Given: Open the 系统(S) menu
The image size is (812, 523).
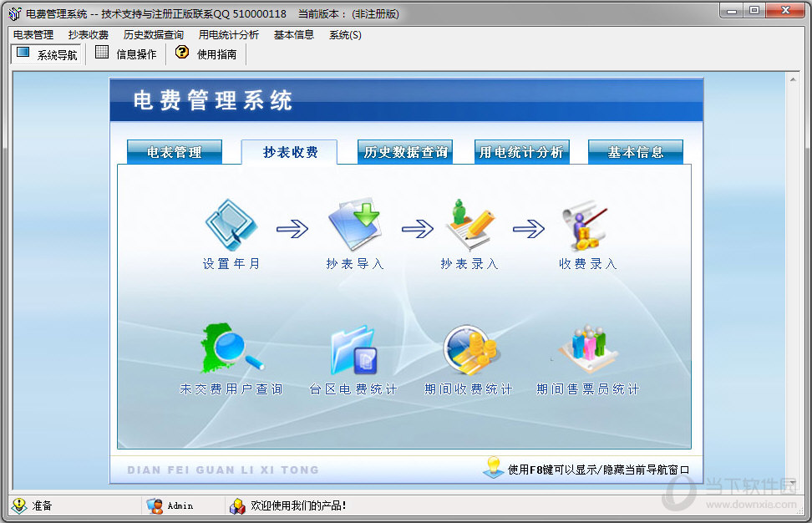Looking at the screenshot, I should [x=345, y=35].
